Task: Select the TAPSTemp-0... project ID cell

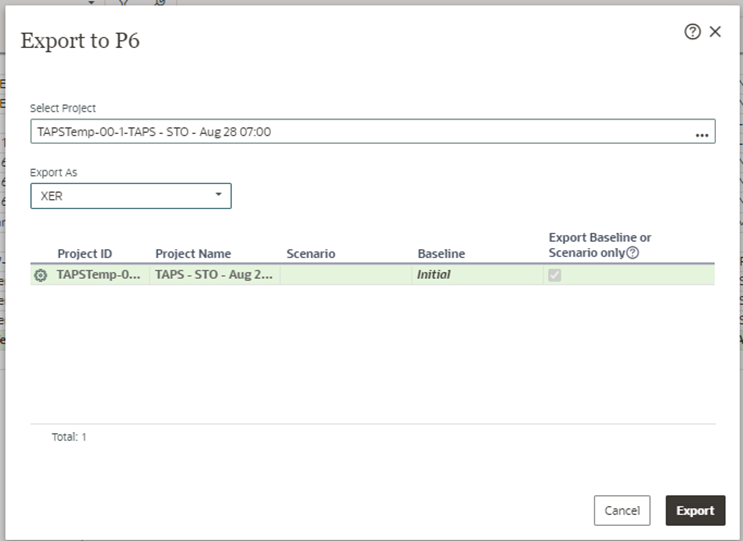Action: pyautogui.click(x=99, y=275)
